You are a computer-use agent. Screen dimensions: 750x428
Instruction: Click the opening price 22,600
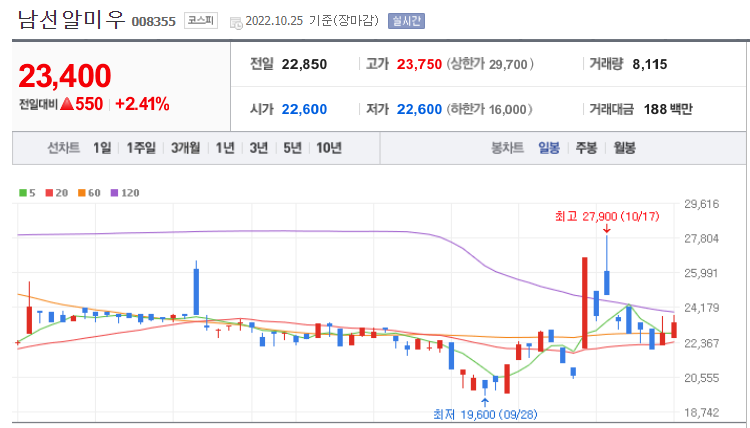click(304, 110)
